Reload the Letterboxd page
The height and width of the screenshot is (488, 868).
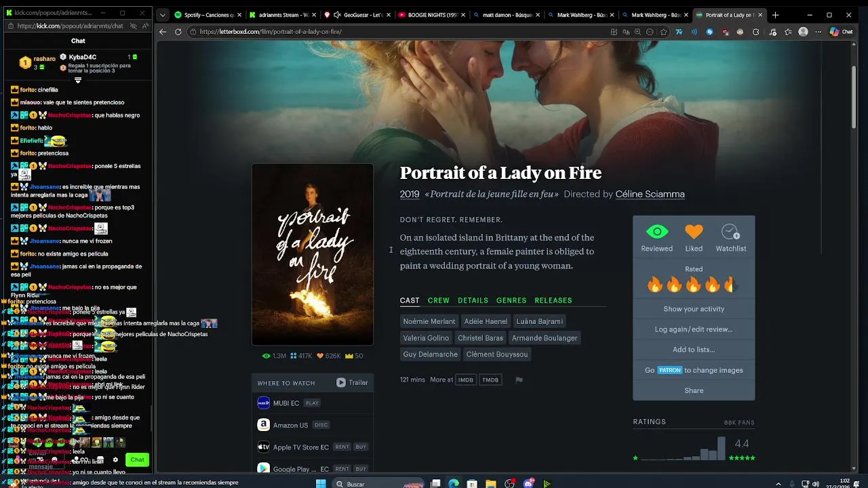point(178,32)
